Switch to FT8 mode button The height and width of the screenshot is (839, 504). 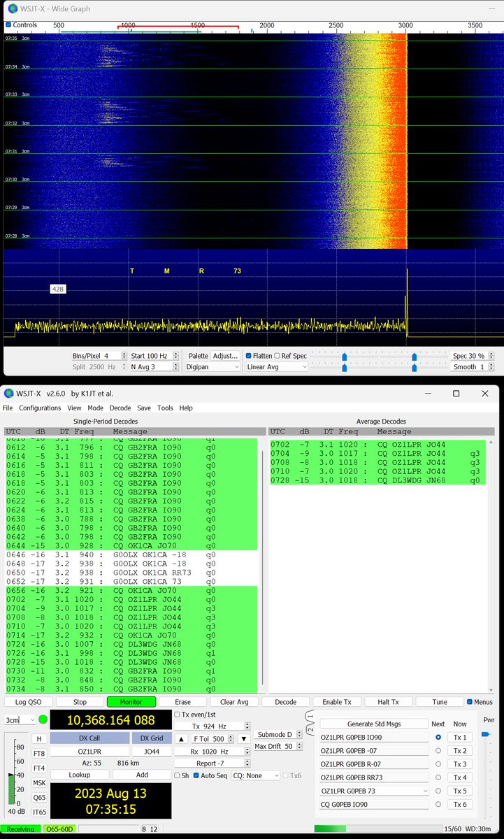(39, 754)
